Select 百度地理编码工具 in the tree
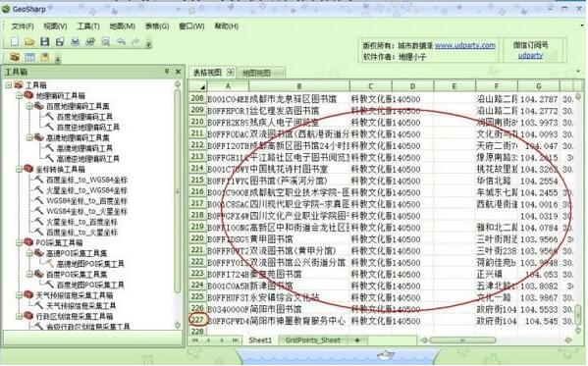Viewport: 588px width, 366px height. pos(84,117)
